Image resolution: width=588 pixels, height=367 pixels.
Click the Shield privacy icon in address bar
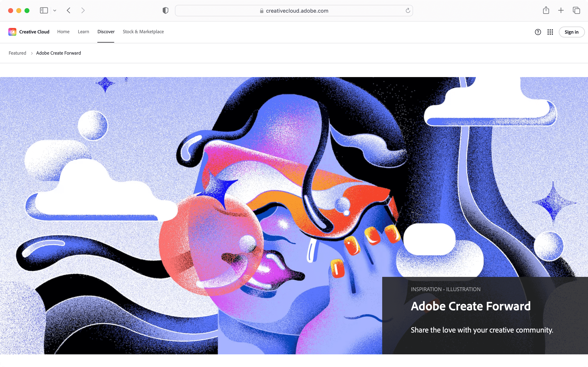[x=165, y=10]
